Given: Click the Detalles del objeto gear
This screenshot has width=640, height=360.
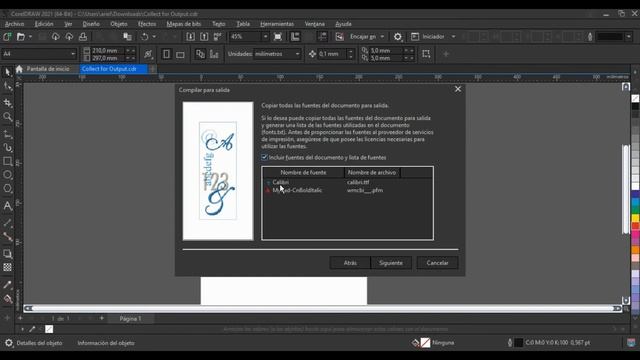Looking at the screenshot, I should click(9, 343).
